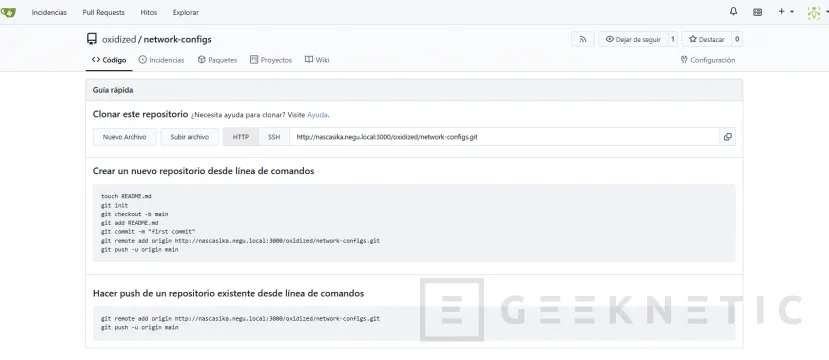The width and height of the screenshot is (829, 360).
Task: Click the Clonar este repositorio heading
Action: coord(140,114)
